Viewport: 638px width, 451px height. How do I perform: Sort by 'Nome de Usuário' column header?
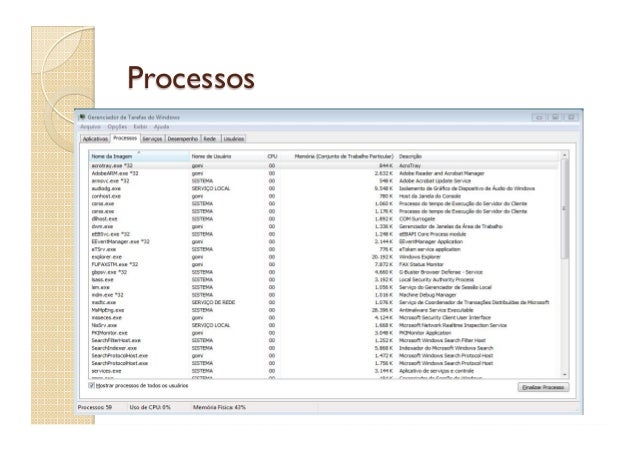227,156
